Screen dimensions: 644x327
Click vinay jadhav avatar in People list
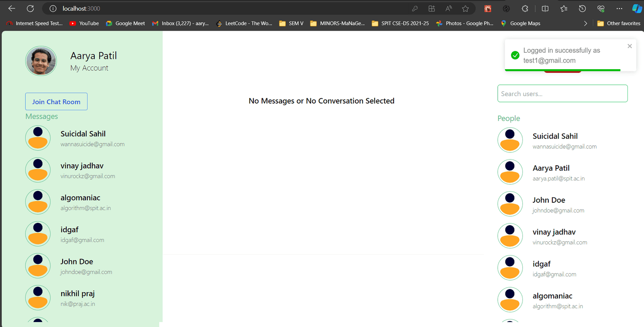(510, 236)
